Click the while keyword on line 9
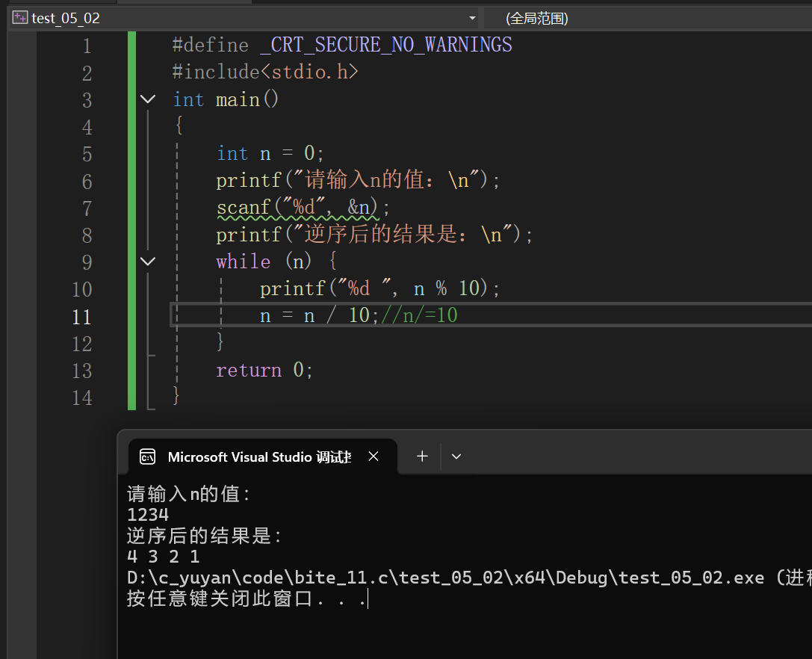This screenshot has width=812, height=659. point(244,261)
